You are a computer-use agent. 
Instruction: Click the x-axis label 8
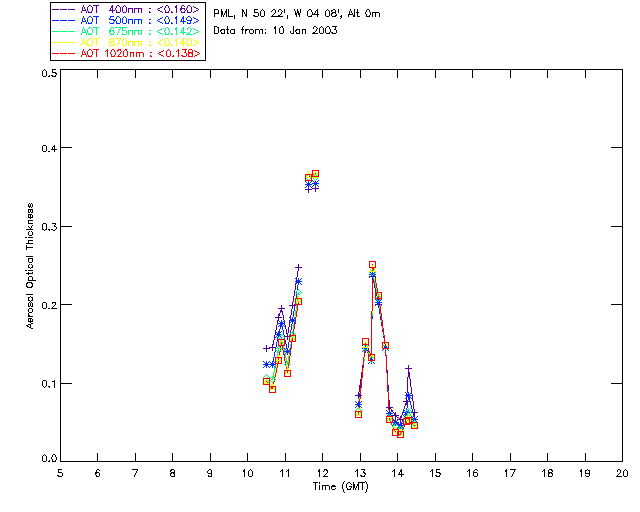click(173, 473)
